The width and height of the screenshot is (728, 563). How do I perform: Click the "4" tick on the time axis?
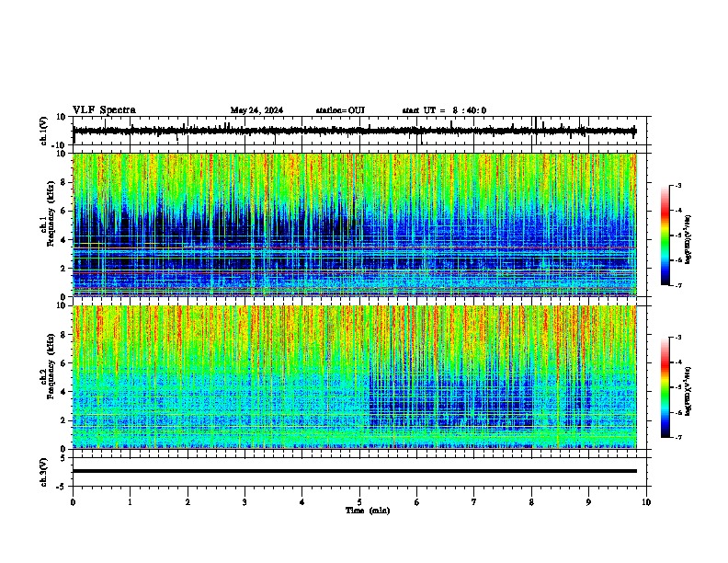tap(302, 502)
